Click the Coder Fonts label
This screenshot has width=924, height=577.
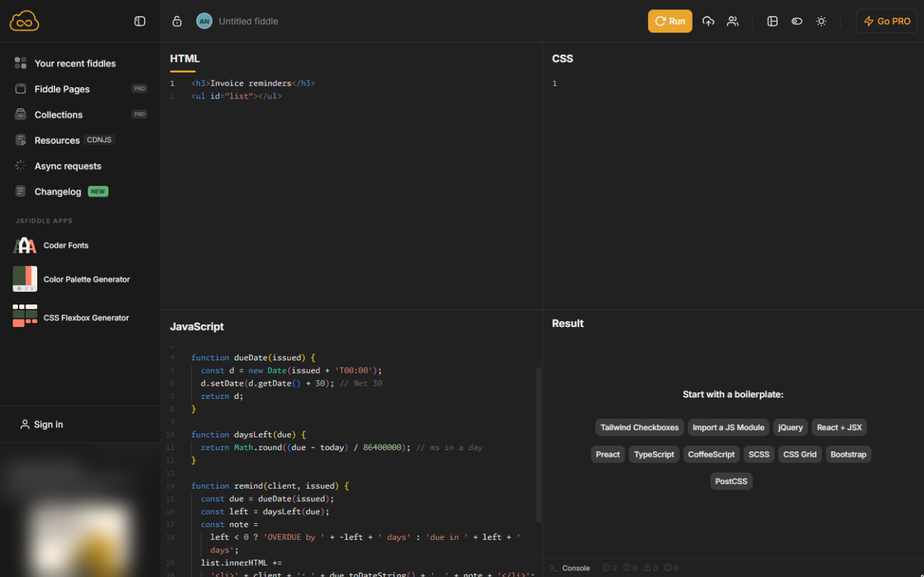(x=66, y=245)
